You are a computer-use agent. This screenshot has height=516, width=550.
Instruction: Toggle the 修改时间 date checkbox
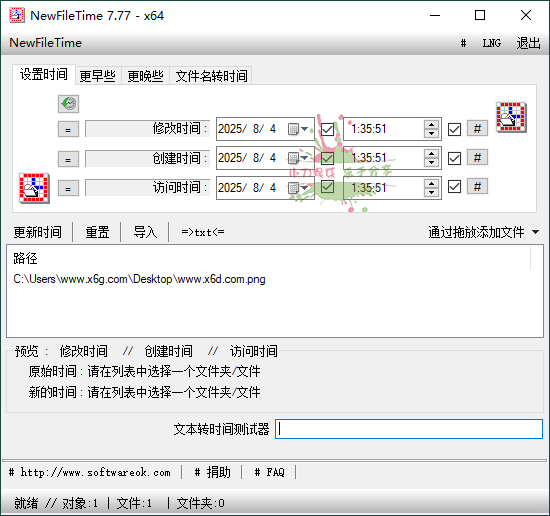pos(327,129)
